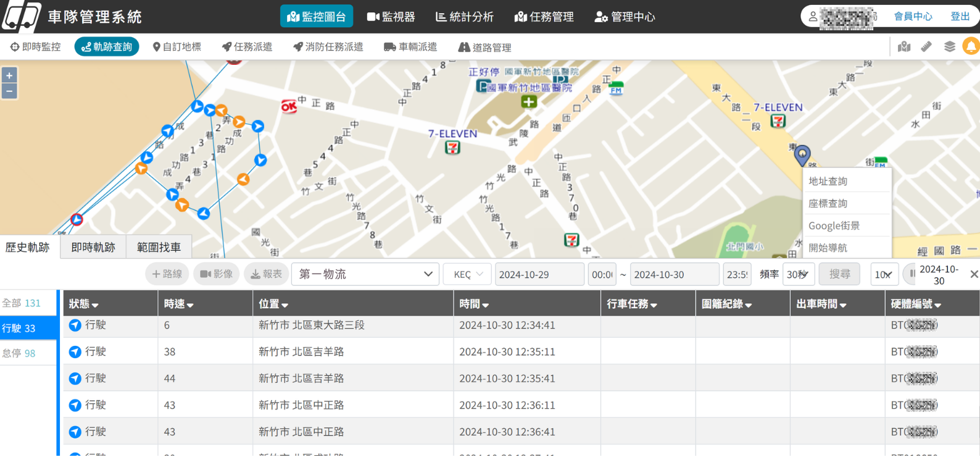The image size is (980, 457).
Task: Show 全部 131 records
Action: tap(28, 303)
